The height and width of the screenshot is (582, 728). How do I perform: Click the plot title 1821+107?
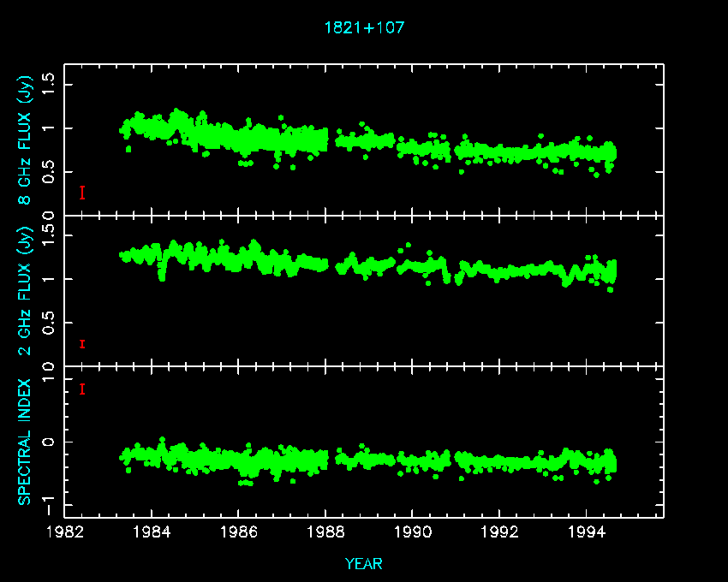point(364,27)
